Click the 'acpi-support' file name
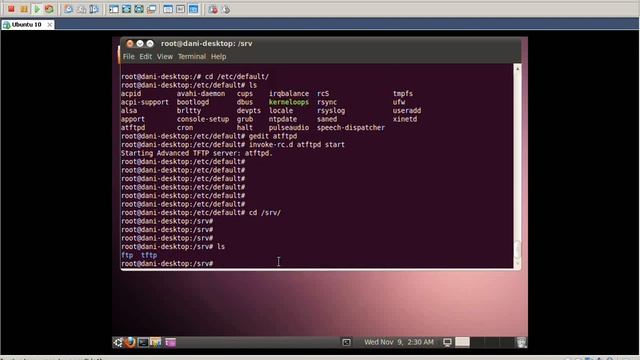640x360 pixels. pos(144,102)
